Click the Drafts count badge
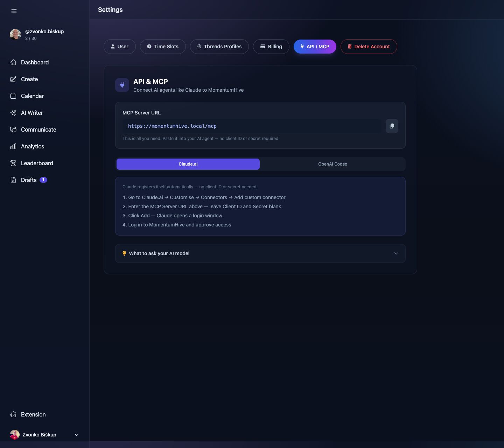The height and width of the screenshot is (448, 504). [x=43, y=180]
